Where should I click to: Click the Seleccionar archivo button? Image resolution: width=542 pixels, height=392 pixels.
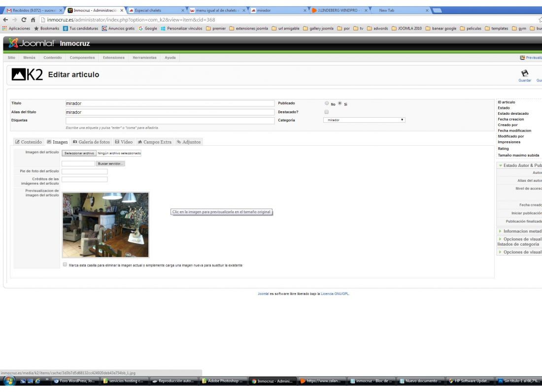click(x=79, y=153)
